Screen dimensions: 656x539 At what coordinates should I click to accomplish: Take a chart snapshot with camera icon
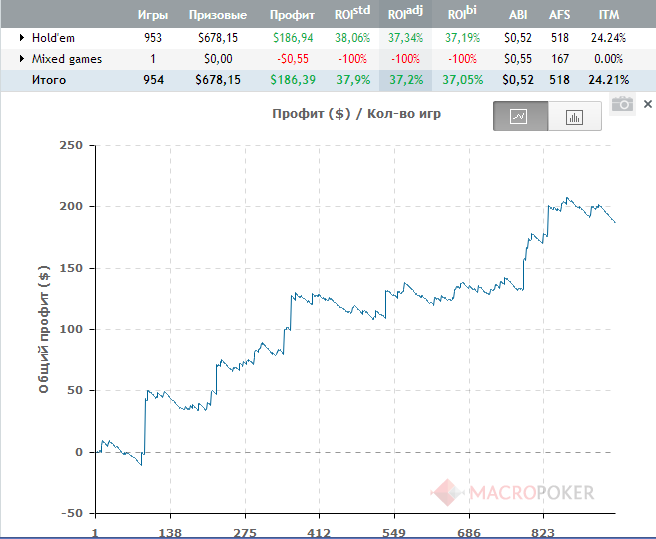622,104
